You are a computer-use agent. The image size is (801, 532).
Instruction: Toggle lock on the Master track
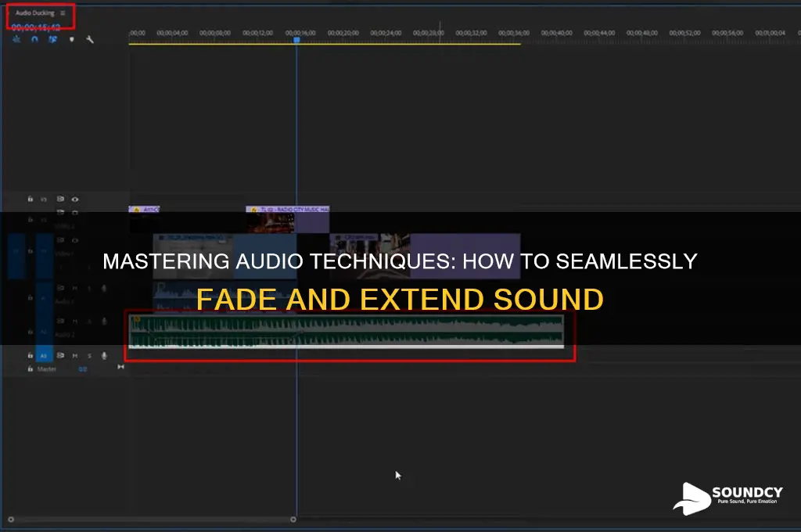(31, 369)
